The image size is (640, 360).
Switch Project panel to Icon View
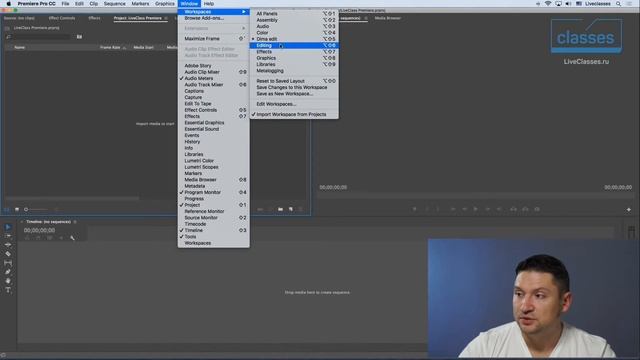point(17,209)
